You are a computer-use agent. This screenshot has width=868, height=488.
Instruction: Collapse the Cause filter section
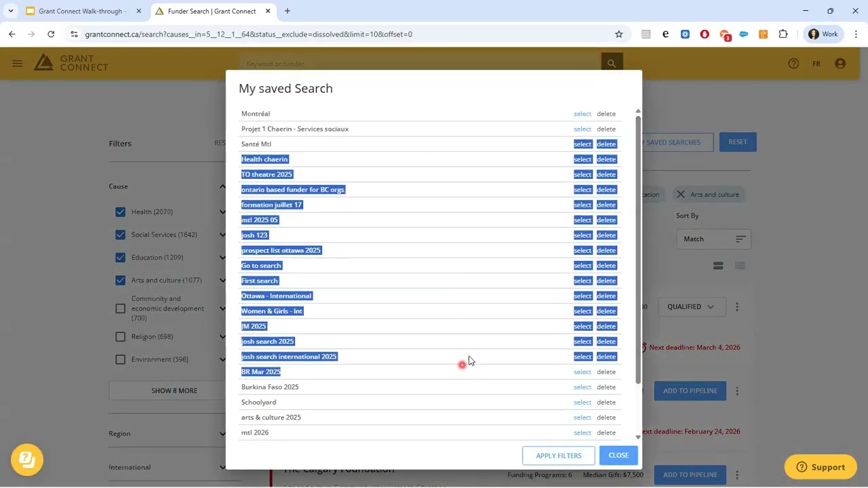tap(222, 186)
